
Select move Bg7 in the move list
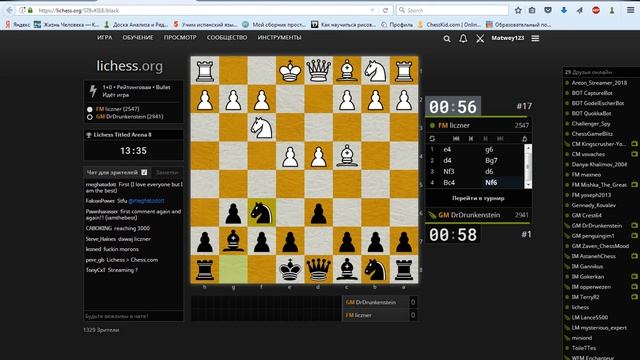coord(491,160)
